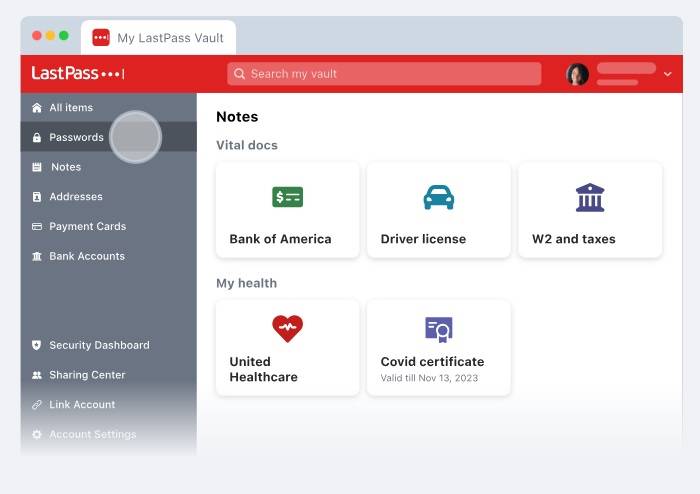The height and width of the screenshot is (494, 700).
Task: Open the Covid certificate note card
Action: pyautogui.click(x=439, y=348)
